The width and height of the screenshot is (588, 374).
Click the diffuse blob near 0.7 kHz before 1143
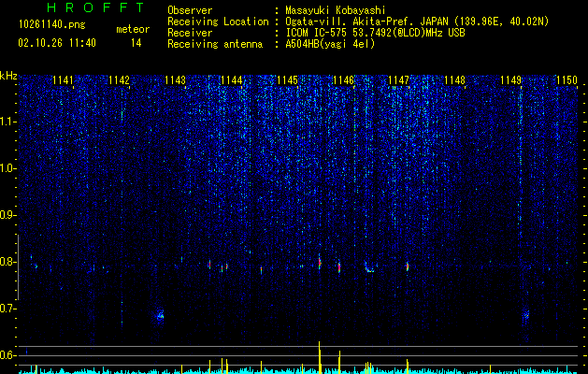coord(160,316)
